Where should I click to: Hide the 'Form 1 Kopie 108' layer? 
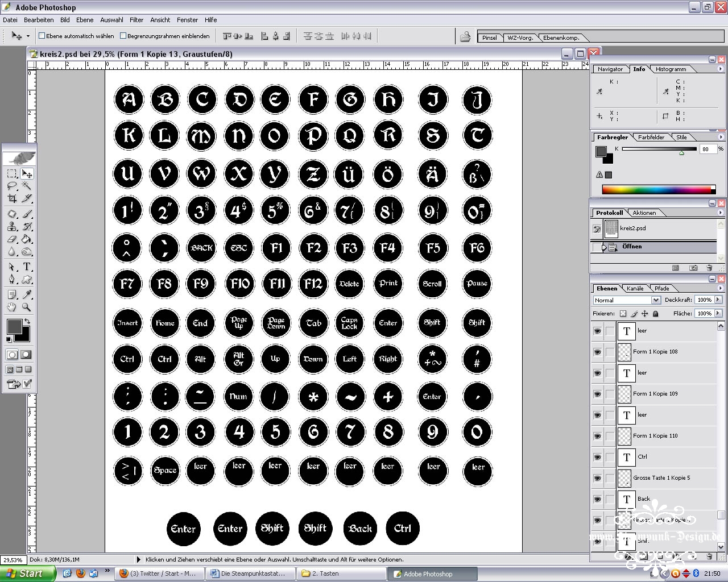pos(597,352)
